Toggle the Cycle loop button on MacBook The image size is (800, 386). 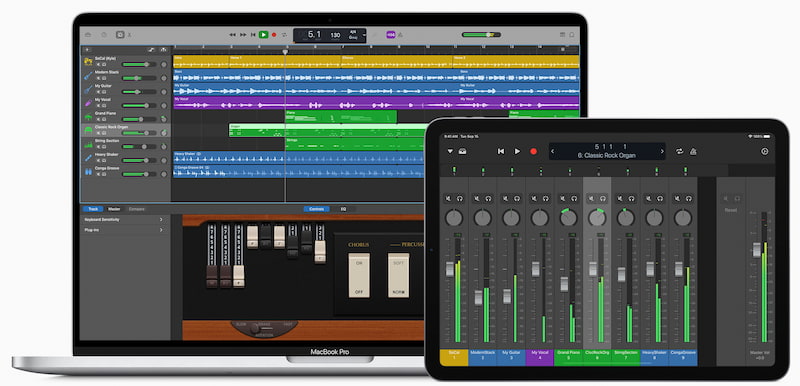coord(284,35)
